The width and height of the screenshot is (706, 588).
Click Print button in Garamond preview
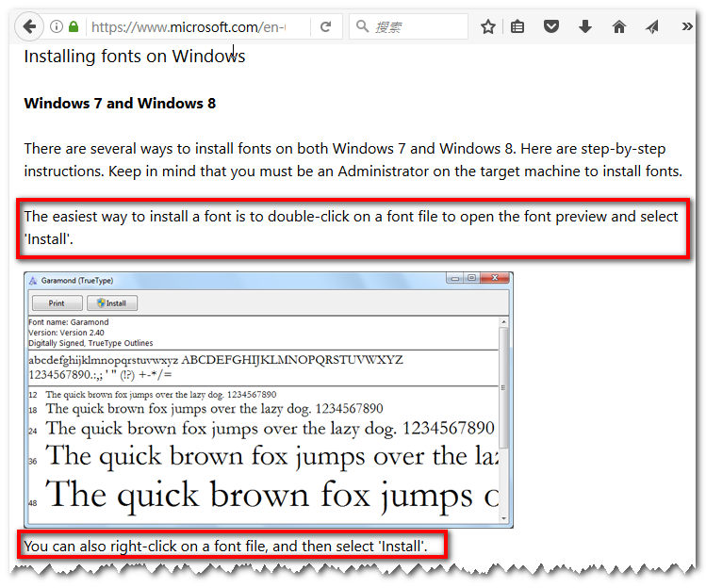57,303
